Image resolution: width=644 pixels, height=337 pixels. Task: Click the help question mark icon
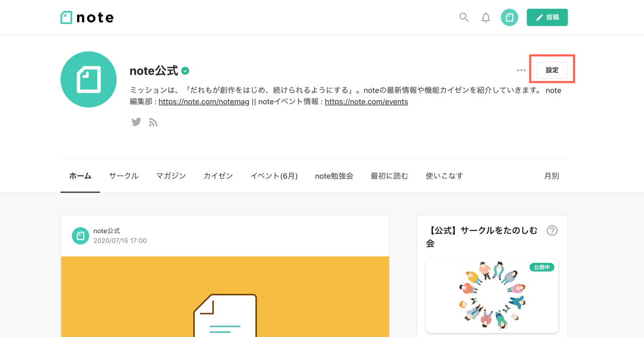click(552, 231)
